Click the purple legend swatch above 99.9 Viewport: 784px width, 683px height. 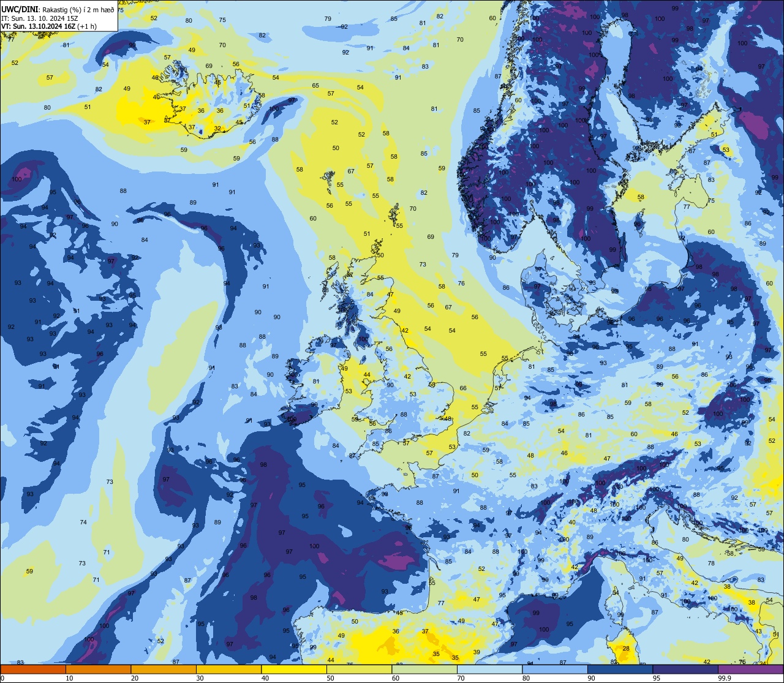750,669
